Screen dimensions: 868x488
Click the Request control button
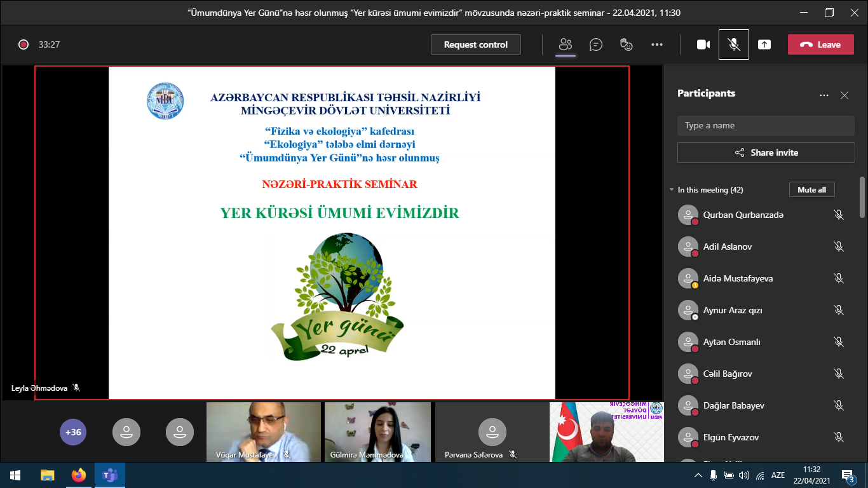(476, 44)
